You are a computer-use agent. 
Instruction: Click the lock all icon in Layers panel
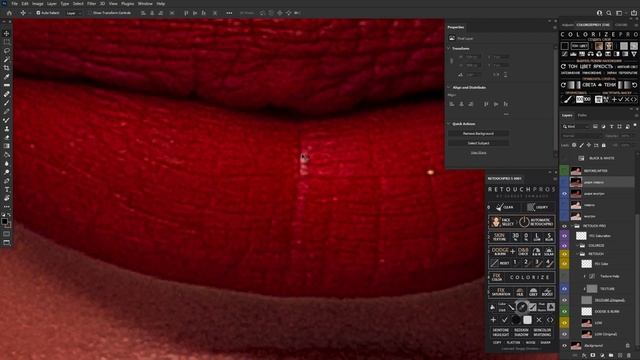604,145
